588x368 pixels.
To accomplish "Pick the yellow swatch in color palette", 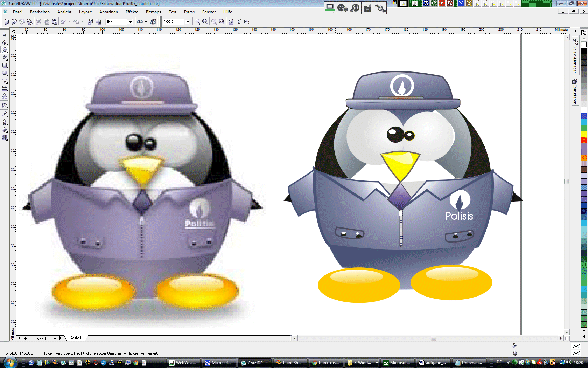I will pyautogui.click(x=584, y=134).
